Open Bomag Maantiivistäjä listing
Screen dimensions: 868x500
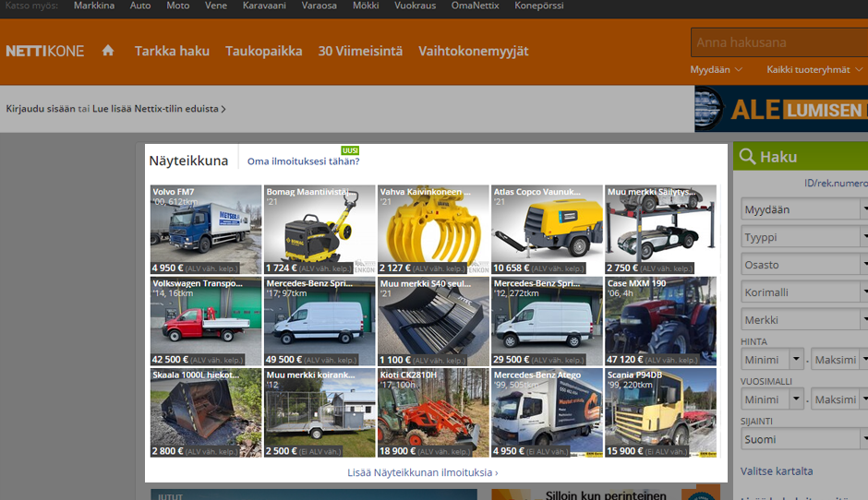pos(319,230)
